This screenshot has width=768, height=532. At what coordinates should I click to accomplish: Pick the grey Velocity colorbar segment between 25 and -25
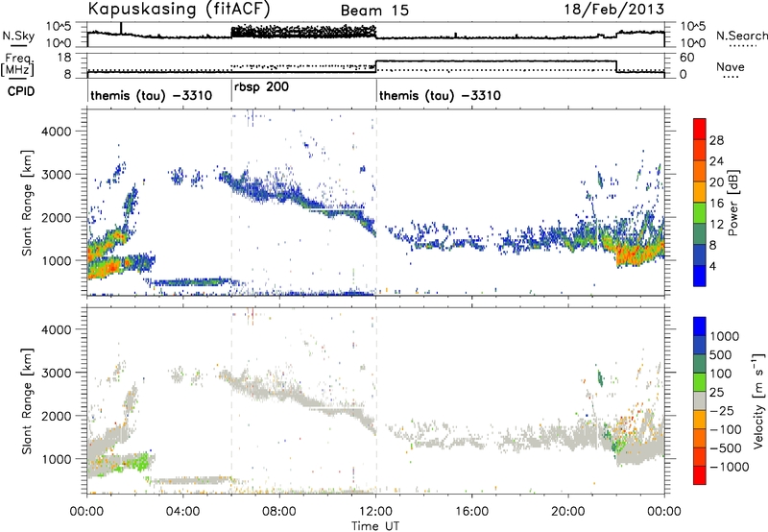click(x=700, y=400)
